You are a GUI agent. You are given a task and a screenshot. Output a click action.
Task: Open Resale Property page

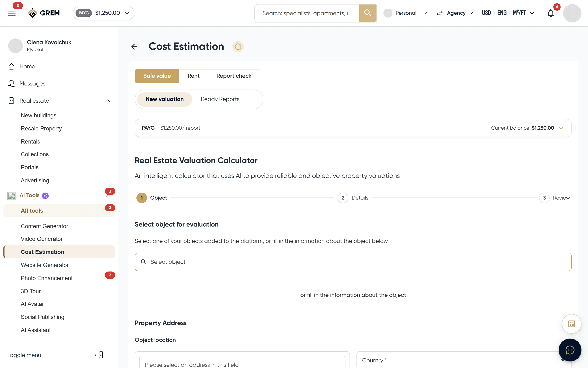[41, 129]
